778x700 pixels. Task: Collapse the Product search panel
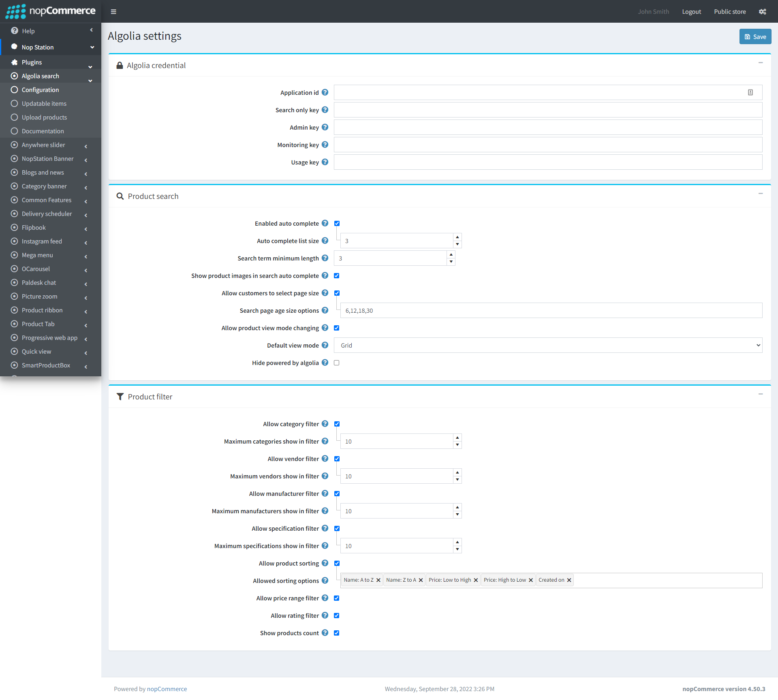tap(761, 194)
